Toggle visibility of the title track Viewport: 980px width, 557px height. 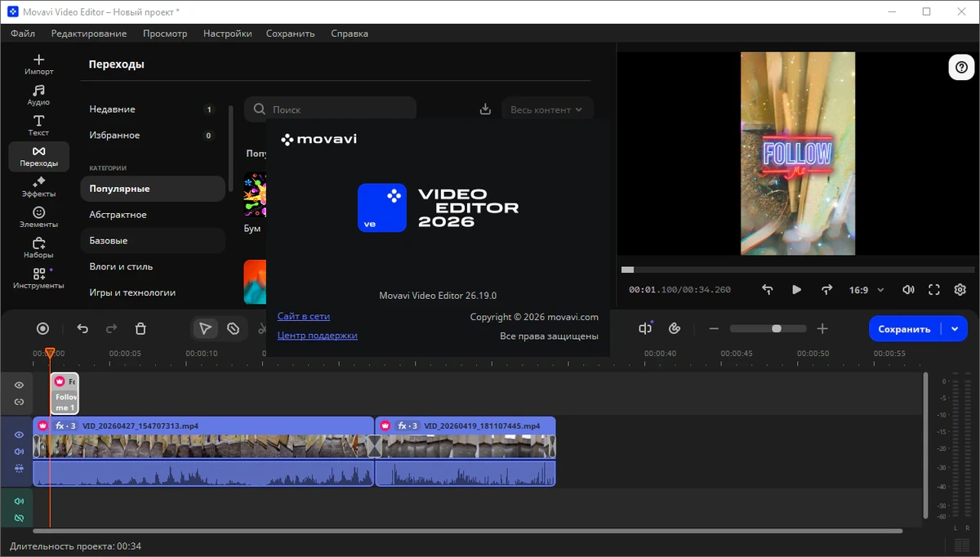[19, 385]
